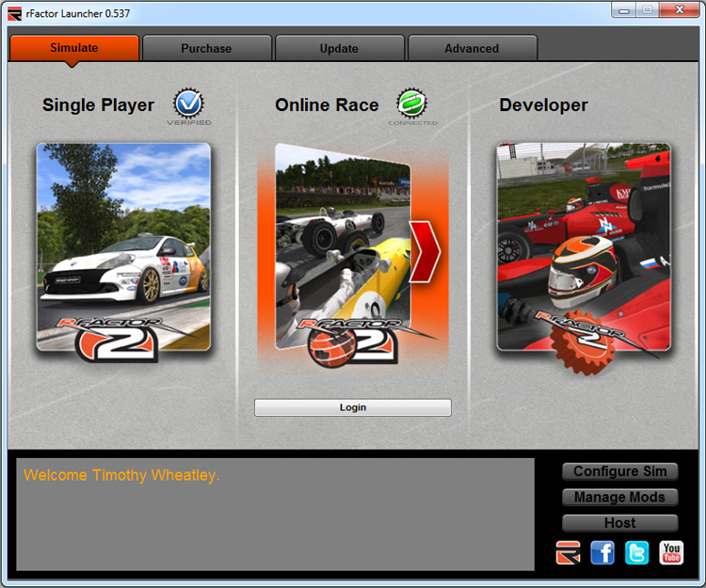Click the blue Verified checkmark badge
This screenshot has height=588, width=706.
pyautogui.click(x=189, y=103)
